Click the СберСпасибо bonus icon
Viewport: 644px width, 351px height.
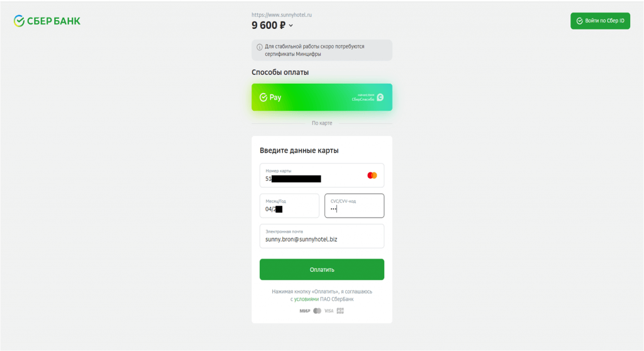pos(380,97)
